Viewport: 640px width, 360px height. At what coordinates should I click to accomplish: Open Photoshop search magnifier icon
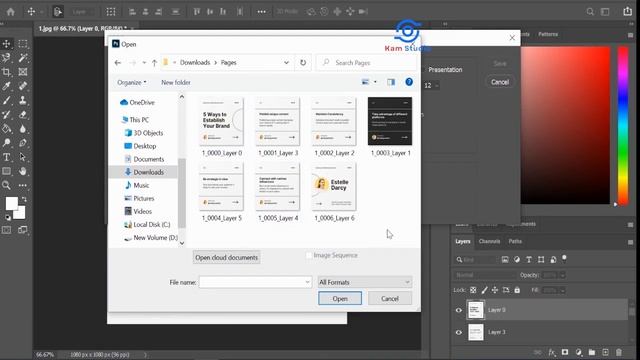[x=590, y=12]
